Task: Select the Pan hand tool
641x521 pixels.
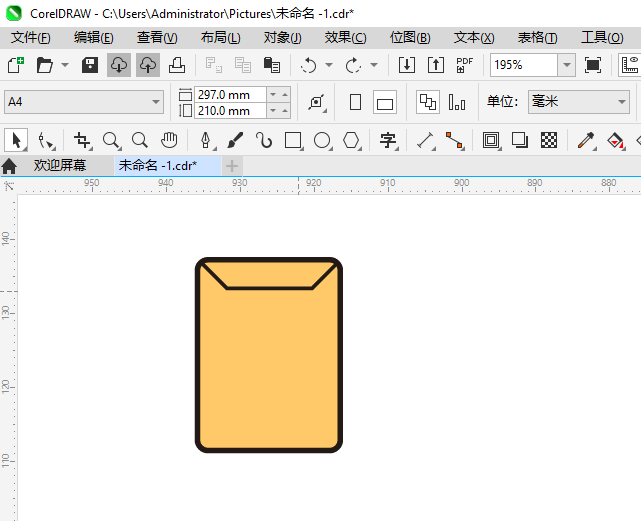Action: click(169, 140)
